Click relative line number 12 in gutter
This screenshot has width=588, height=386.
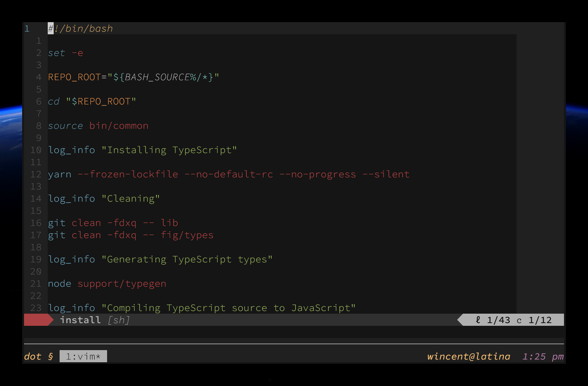click(x=36, y=174)
